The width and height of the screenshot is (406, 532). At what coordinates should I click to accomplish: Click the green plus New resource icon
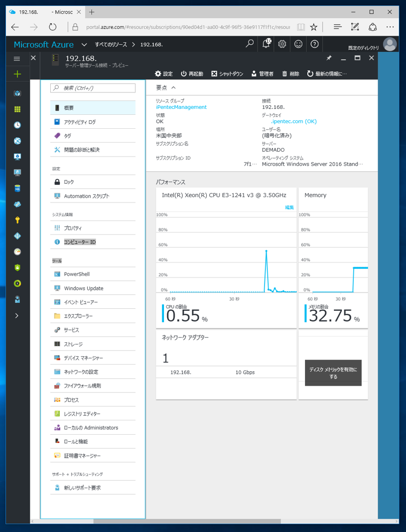point(17,74)
